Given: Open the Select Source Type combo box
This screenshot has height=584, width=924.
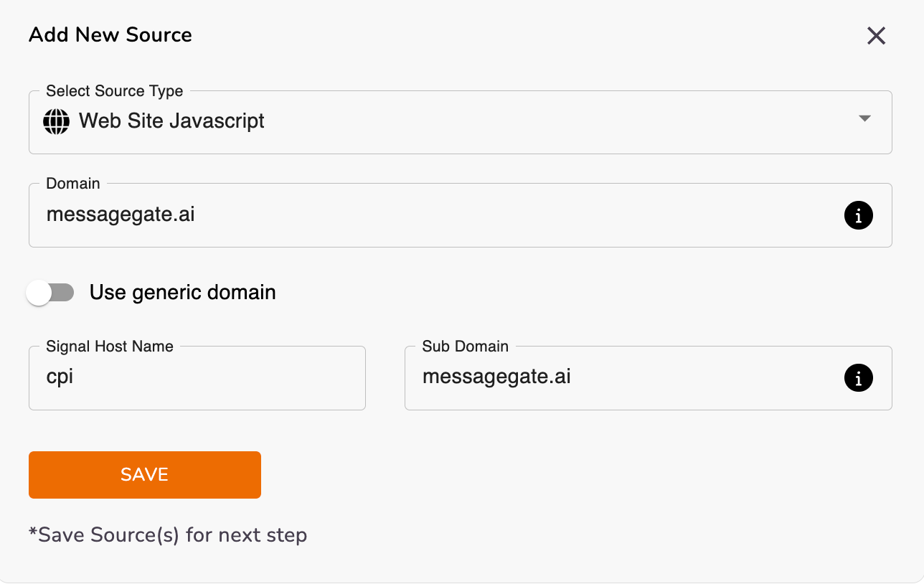Looking at the screenshot, I should (x=460, y=122).
